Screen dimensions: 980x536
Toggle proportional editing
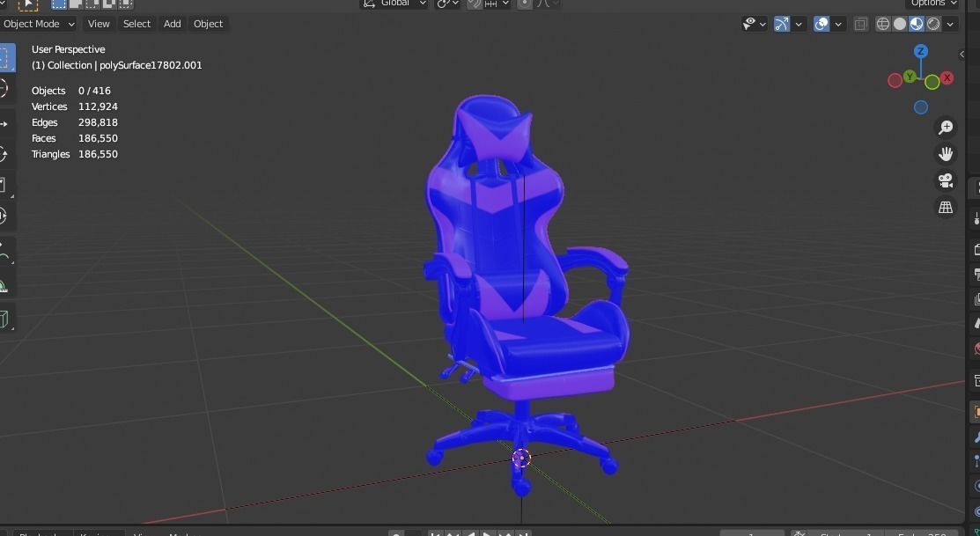click(x=525, y=4)
